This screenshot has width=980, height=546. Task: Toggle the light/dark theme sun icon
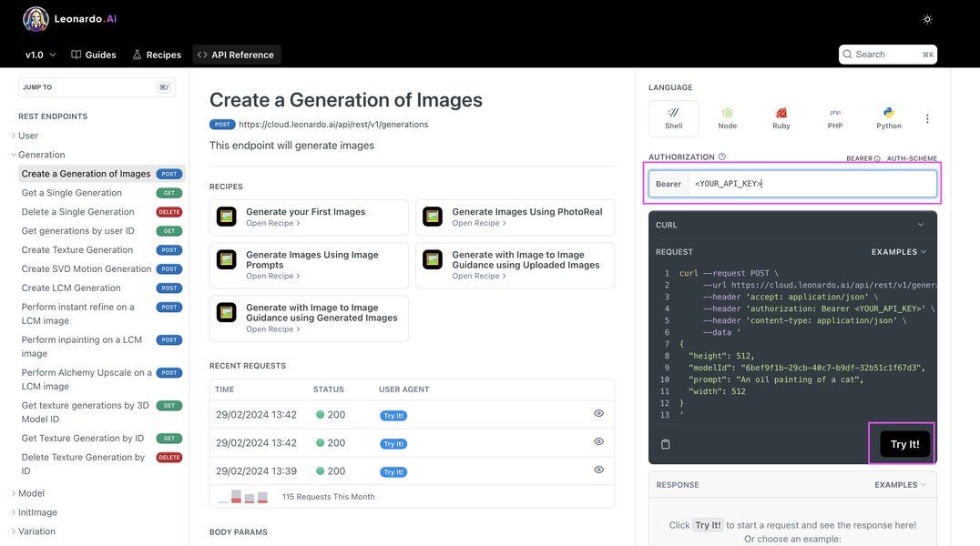tap(927, 19)
